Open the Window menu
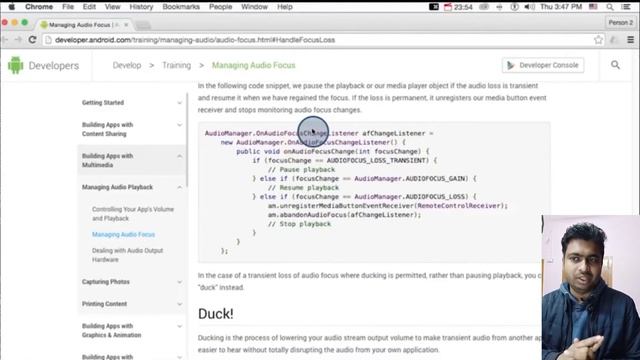Image resolution: width=640 pixels, height=360 pixels. (x=254, y=7)
